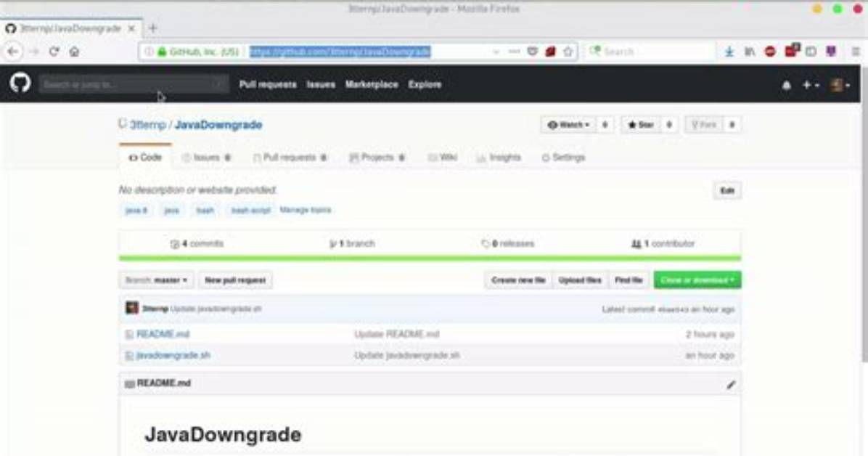Open the repository Settings tab
The height and width of the screenshot is (456, 868).
pos(563,158)
